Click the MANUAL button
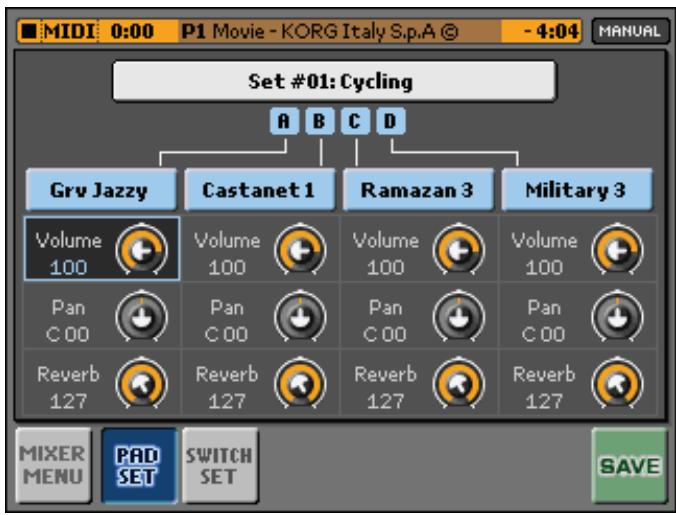The height and width of the screenshot is (515, 676). pyautogui.click(x=630, y=31)
